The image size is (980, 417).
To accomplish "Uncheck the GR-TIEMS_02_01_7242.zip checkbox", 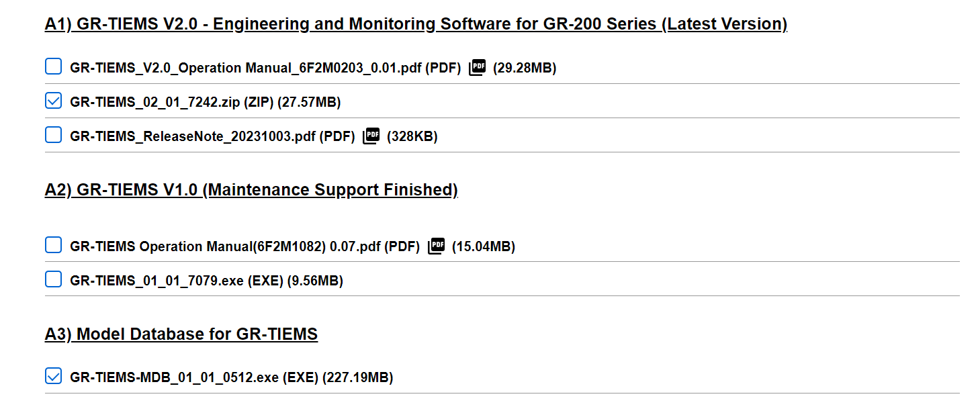I will tap(53, 101).
